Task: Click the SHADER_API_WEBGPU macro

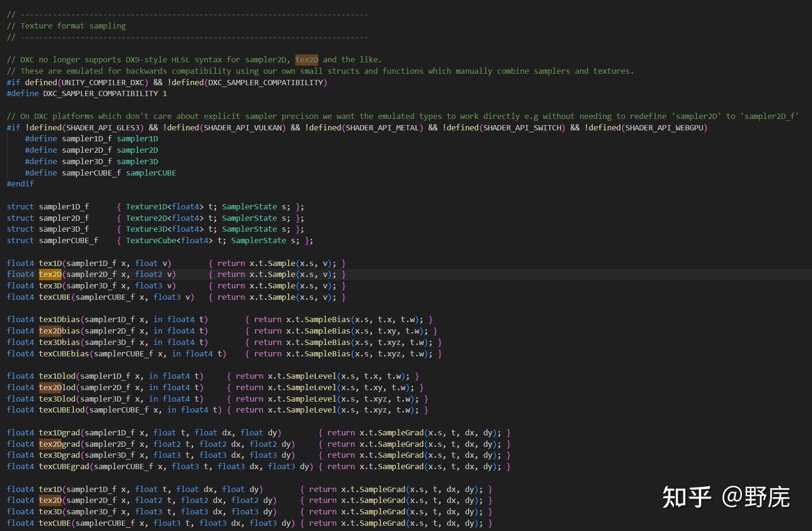Action: click(664, 128)
